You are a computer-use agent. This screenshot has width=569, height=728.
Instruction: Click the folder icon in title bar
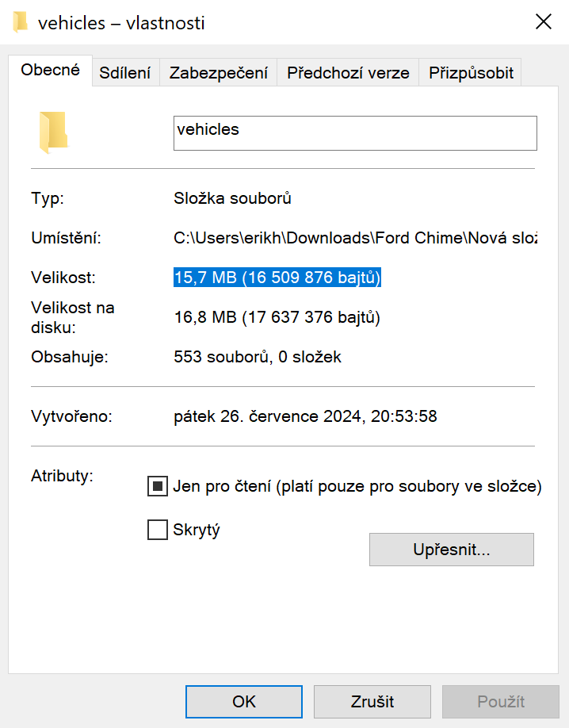coord(21,22)
